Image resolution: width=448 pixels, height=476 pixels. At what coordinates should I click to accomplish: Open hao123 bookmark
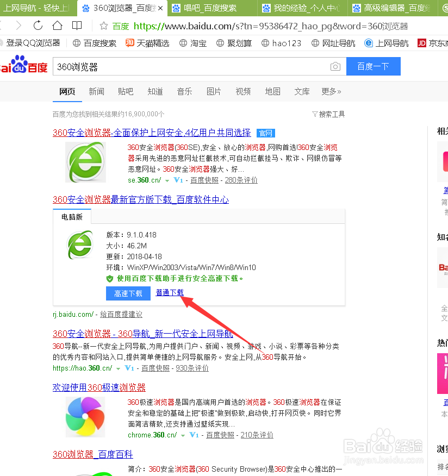(x=281, y=43)
